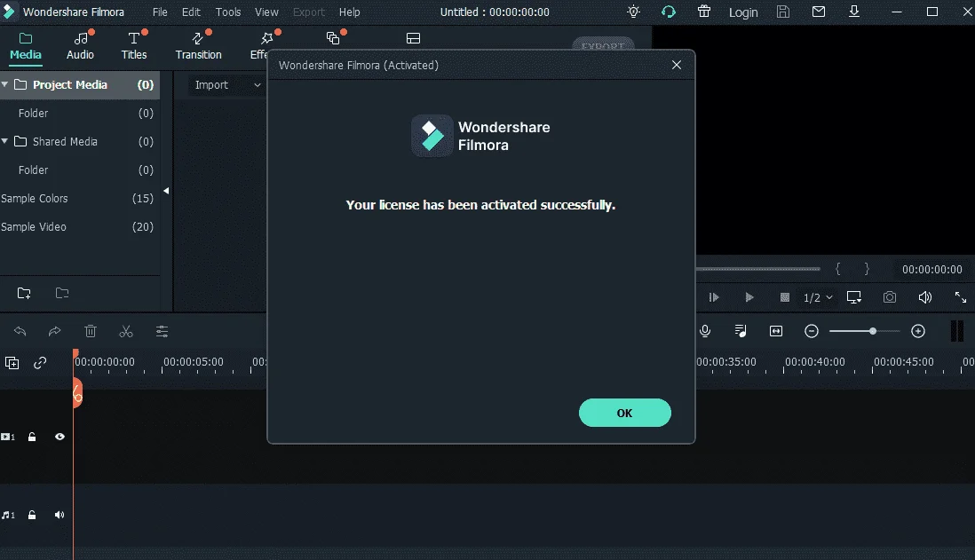The width and height of the screenshot is (975, 560).
Task: Mute audio track 1 speaker icon
Action: click(59, 515)
